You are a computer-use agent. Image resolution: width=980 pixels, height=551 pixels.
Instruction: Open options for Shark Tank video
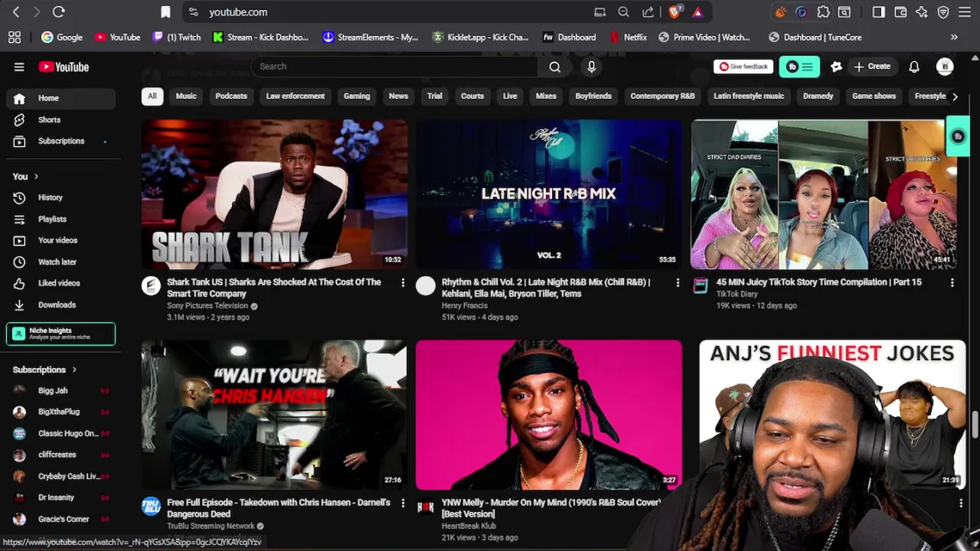coord(403,282)
